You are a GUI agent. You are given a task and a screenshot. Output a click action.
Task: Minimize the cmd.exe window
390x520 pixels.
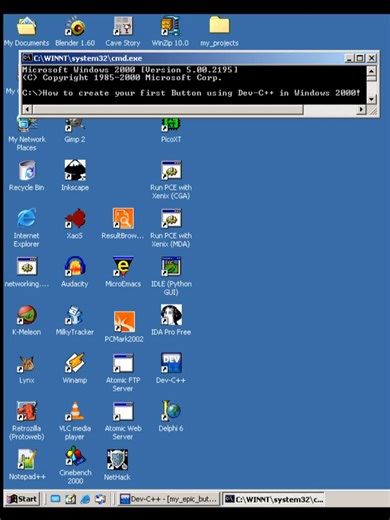(x=349, y=58)
